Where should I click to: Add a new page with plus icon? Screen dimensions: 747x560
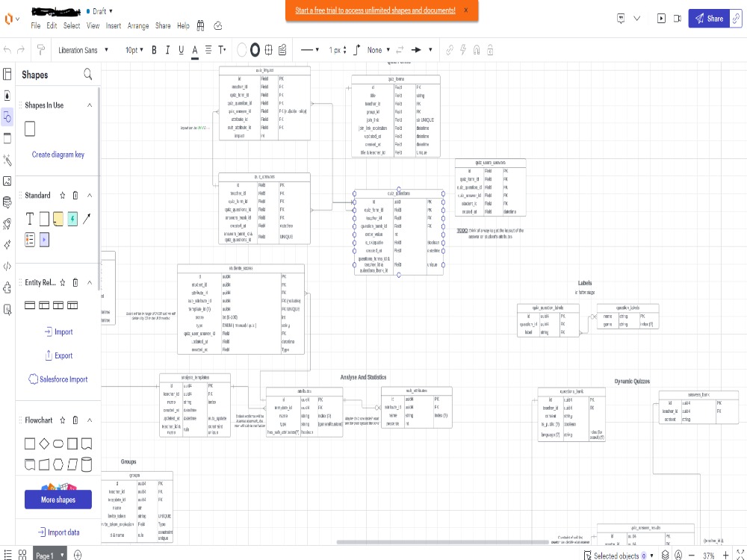[x=78, y=555]
